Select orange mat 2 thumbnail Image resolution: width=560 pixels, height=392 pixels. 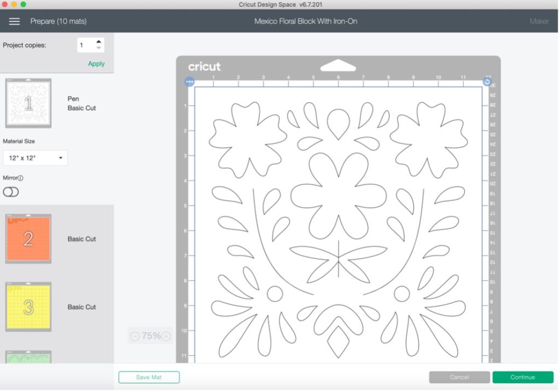click(28, 239)
